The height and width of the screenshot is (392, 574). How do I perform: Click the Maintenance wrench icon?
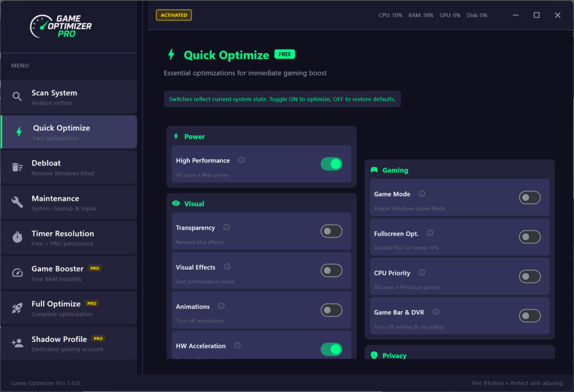click(x=18, y=202)
